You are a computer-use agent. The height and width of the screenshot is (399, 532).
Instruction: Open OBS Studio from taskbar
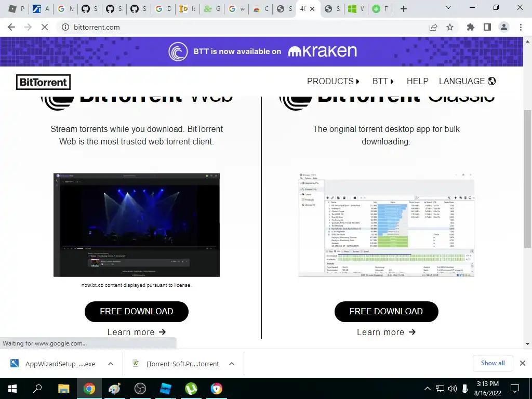[x=140, y=389]
